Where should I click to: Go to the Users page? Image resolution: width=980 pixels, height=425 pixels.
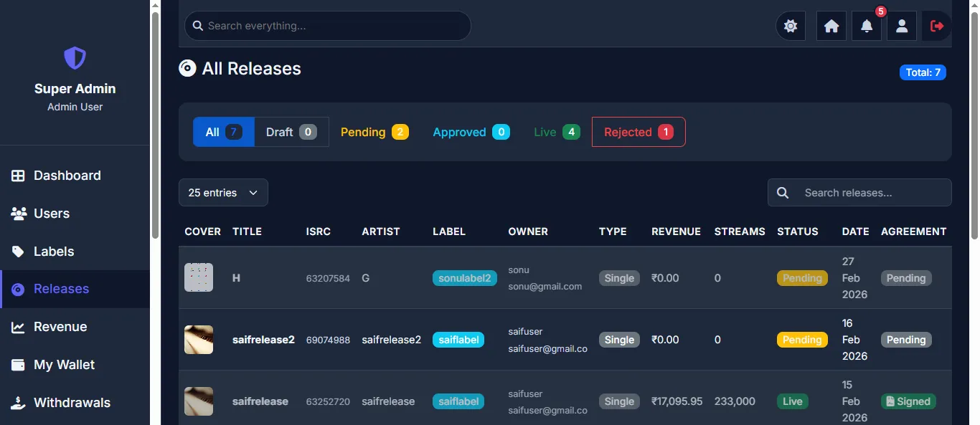(x=75, y=214)
